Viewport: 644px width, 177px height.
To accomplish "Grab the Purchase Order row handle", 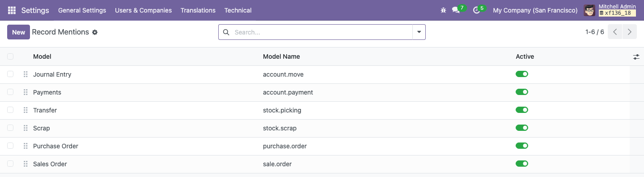I will coord(25,146).
